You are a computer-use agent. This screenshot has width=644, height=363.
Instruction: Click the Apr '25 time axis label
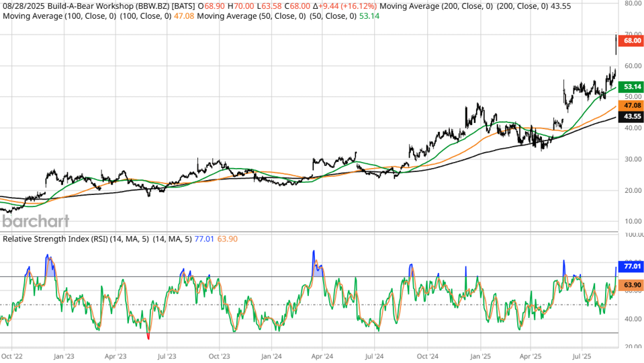point(531,356)
